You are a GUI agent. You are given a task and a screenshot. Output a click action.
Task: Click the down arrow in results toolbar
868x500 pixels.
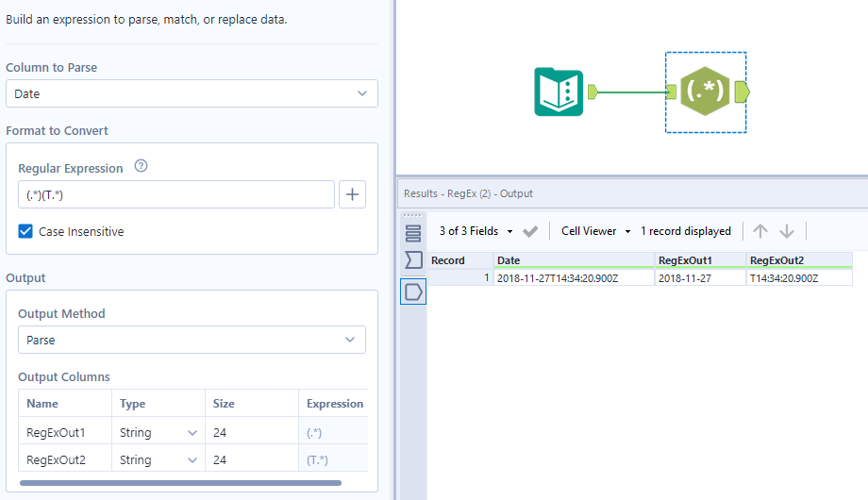(x=787, y=231)
